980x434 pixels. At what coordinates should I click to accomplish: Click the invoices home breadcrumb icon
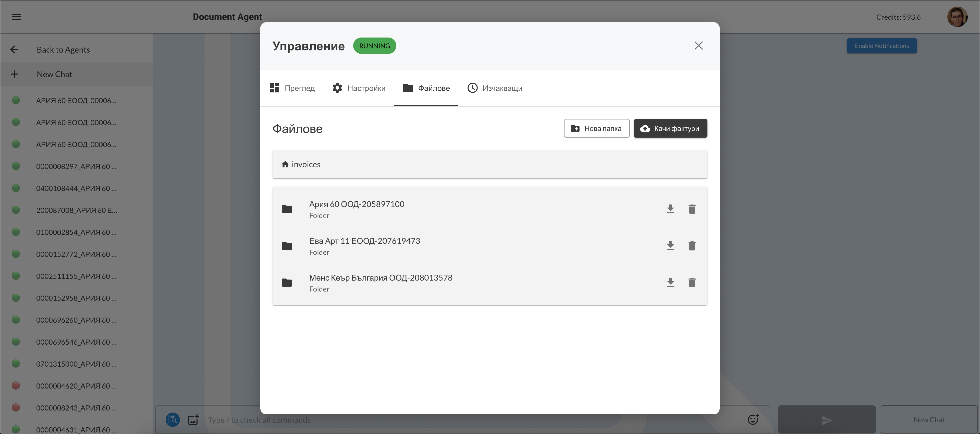tap(285, 164)
